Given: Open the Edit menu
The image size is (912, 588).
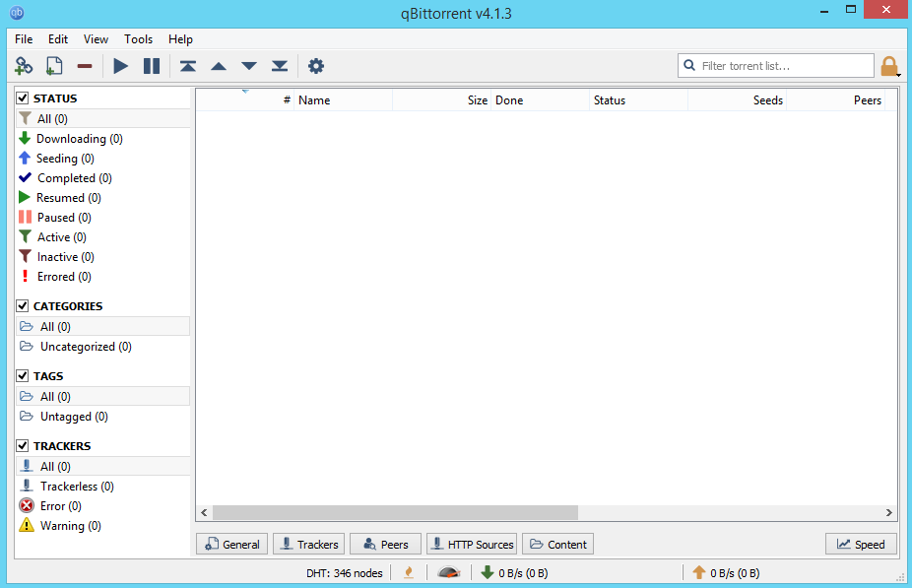Looking at the screenshot, I should point(58,39).
